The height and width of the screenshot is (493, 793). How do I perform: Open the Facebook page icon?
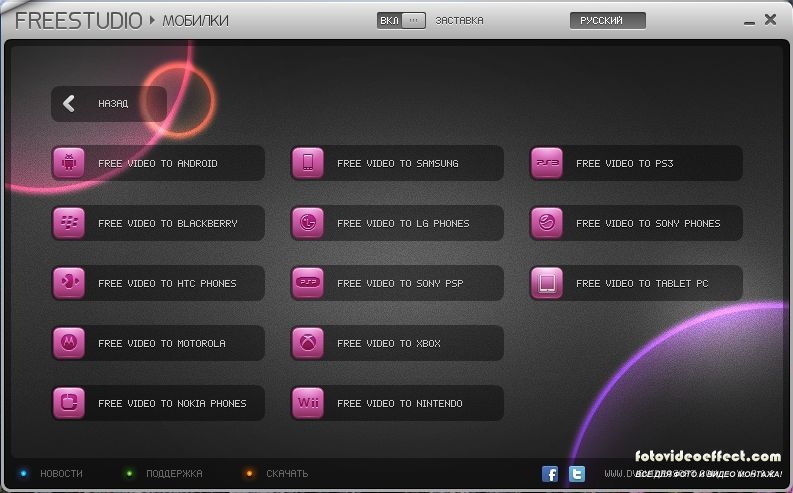550,474
